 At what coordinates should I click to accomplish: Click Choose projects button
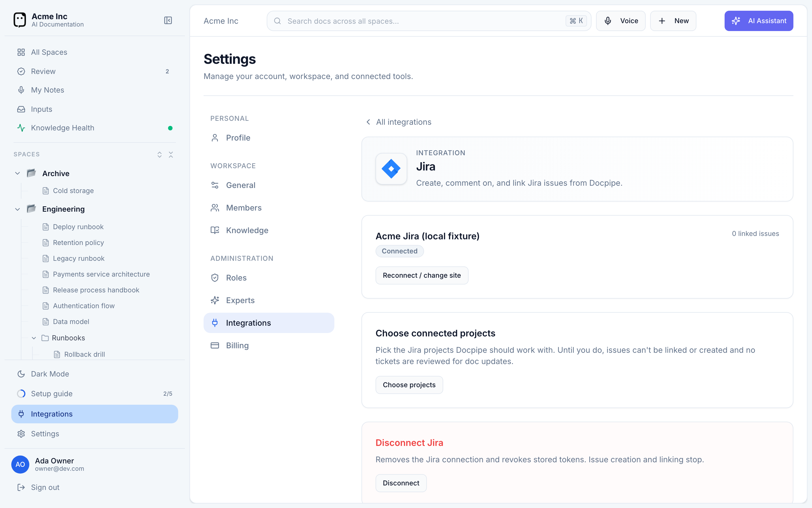(409, 385)
